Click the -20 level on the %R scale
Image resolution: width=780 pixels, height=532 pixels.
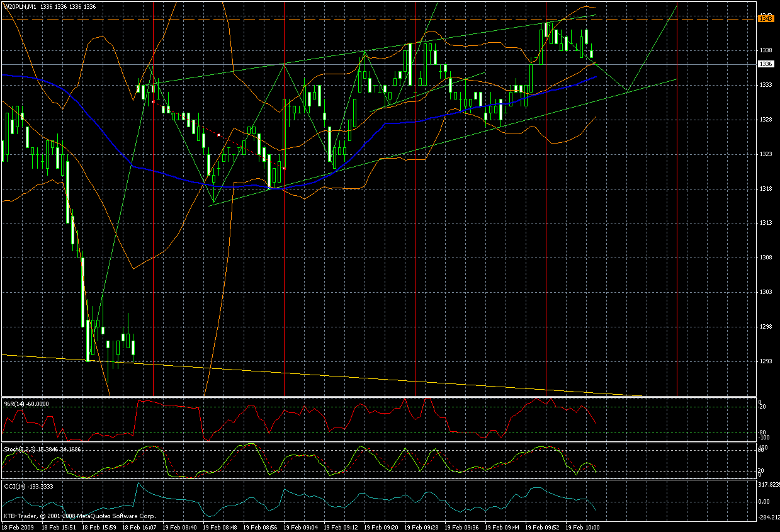(x=763, y=407)
